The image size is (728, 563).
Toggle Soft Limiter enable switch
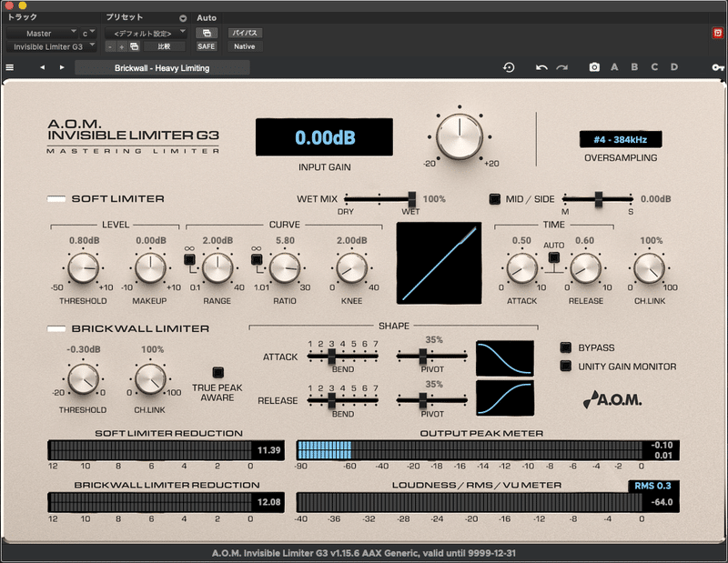coord(56,198)
